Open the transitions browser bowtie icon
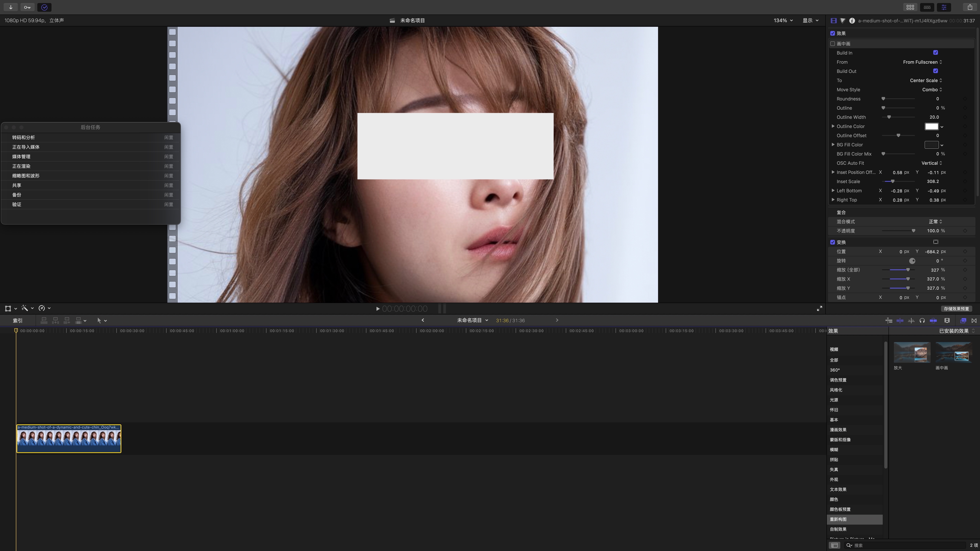This screenshot has height=551, width=980. [974, 321]
